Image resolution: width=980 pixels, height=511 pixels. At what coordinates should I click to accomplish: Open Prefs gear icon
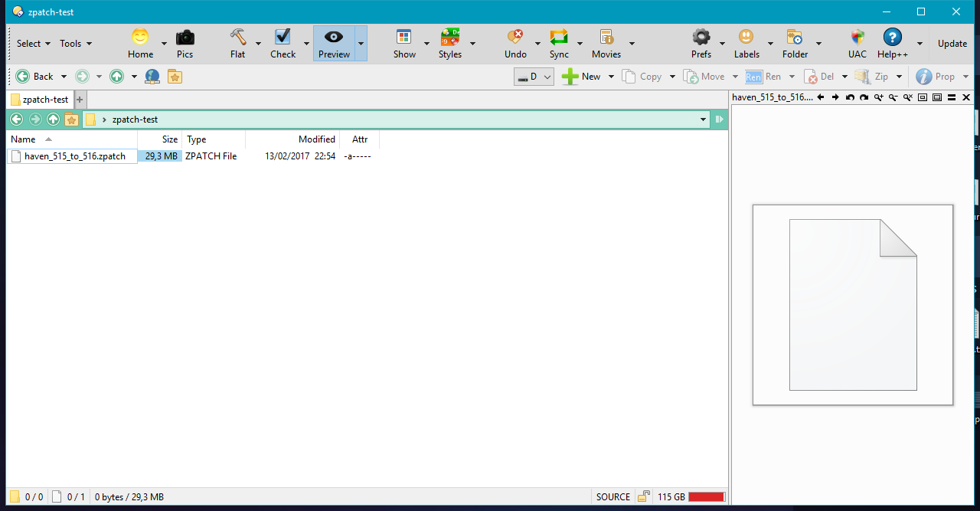pos(701,44)
